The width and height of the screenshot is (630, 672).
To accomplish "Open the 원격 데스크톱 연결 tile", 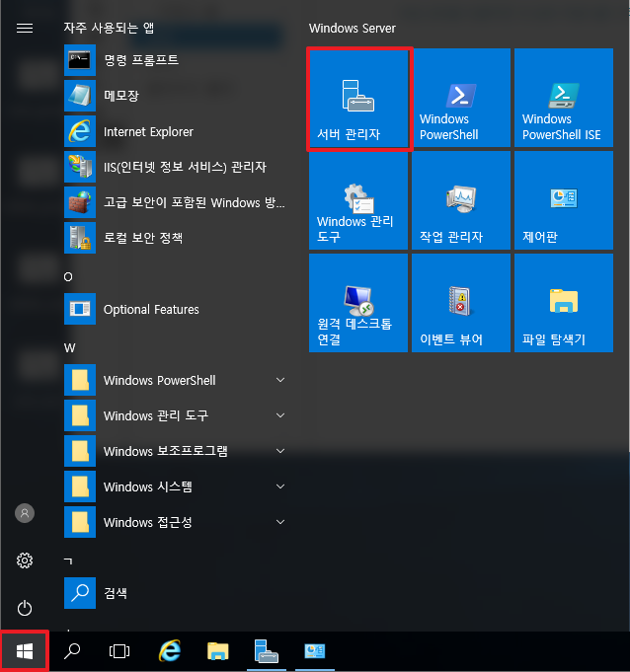I will (x=358, y=303).
